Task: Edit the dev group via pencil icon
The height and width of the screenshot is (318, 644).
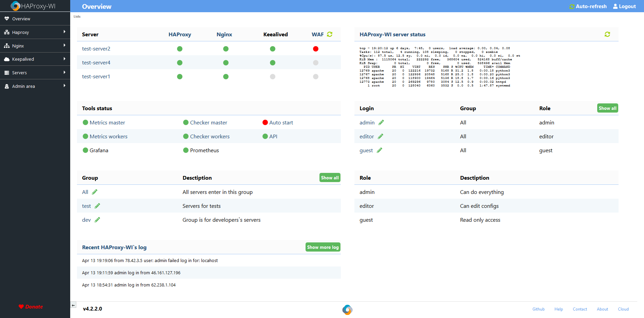Action: (97, 220)
